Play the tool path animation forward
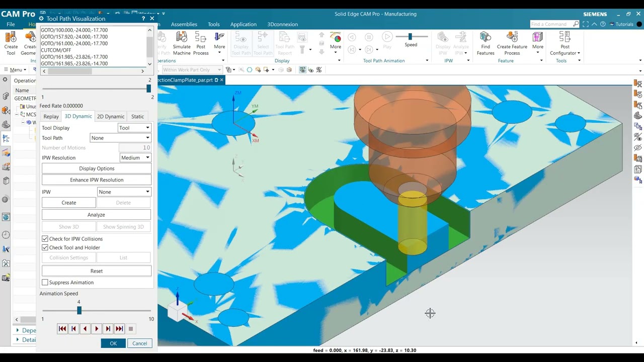 point(97,329)
